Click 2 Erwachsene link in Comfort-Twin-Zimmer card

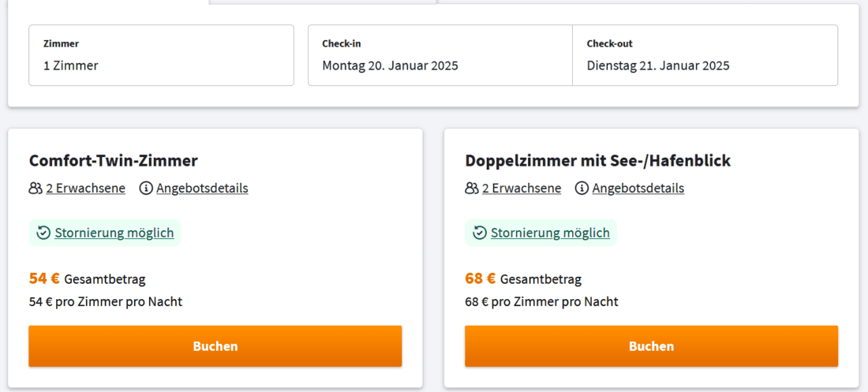[85, 189]
